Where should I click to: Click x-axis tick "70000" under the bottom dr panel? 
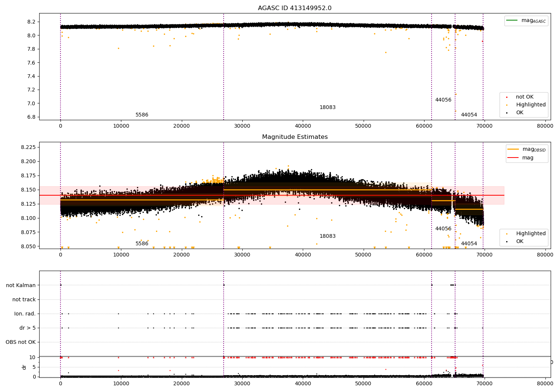[485, 383]
